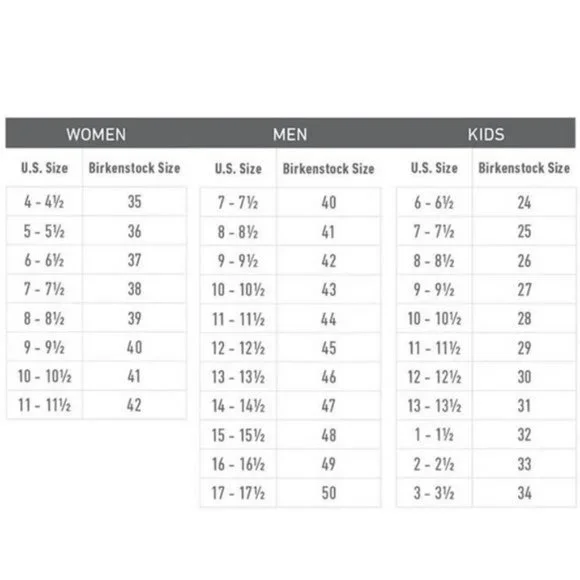Select men's Birkenstock size 50 cell

tap(328, 493)
